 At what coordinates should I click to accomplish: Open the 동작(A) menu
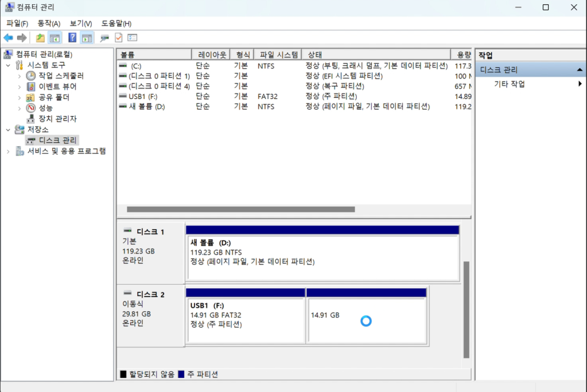tap(49, 23)
